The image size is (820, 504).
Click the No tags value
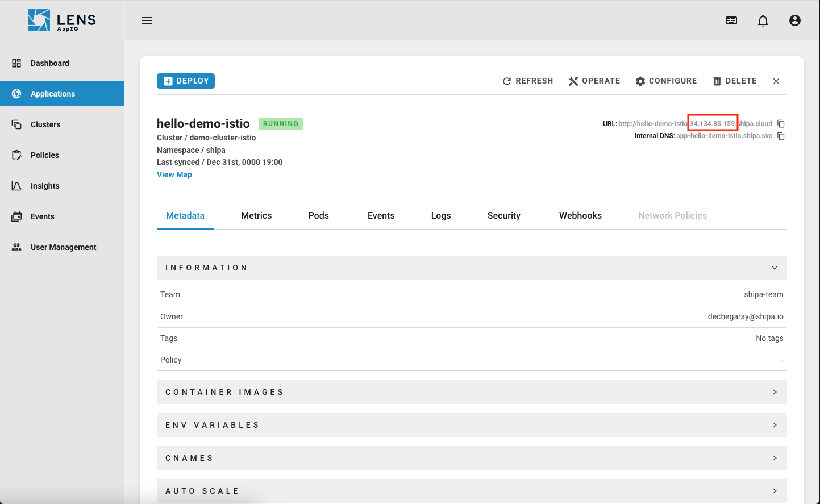[769, 338]
